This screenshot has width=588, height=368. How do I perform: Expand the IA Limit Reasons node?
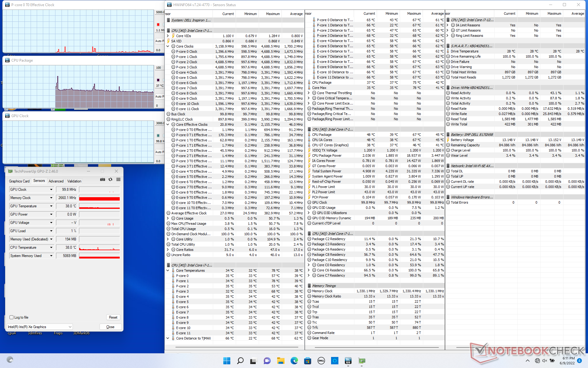click(447, 25)
